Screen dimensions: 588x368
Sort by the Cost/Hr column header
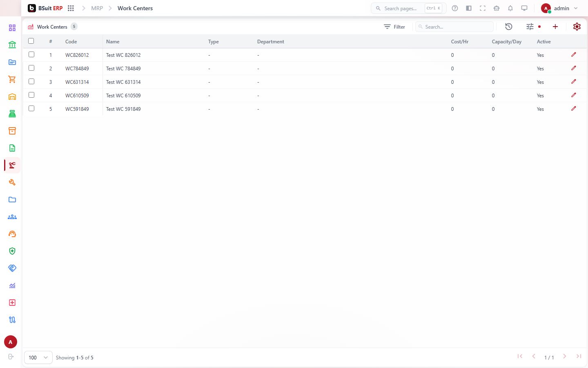[x=460, y=42]
